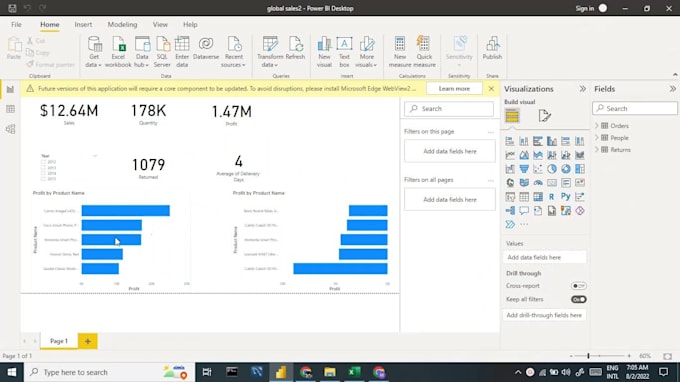Click the zoom slider handle
Viewport: 680px width, 382px height.
click(x=588, y=356)
